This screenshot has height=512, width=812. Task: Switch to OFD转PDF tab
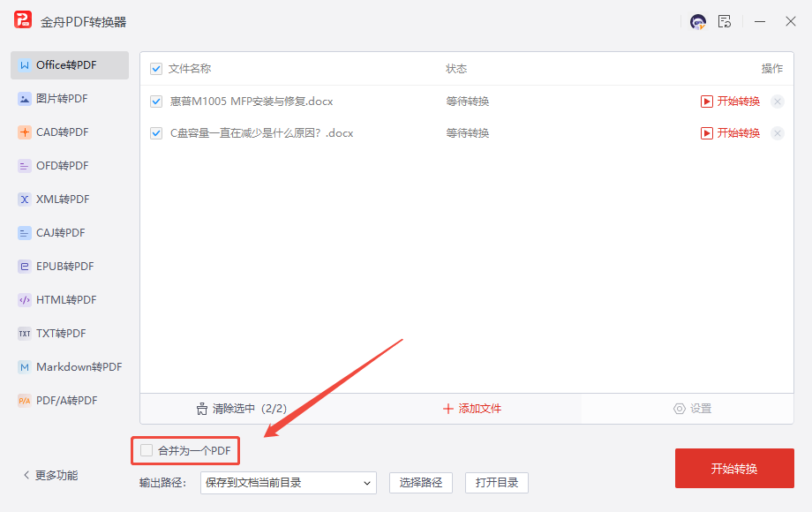[x=70, y=166]
